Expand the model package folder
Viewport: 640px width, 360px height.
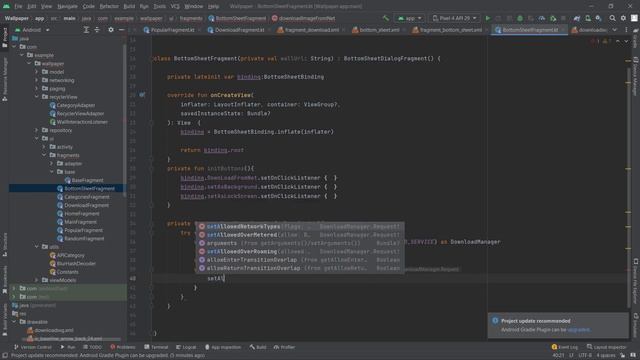pyautogui.click(x=36, y=72)
